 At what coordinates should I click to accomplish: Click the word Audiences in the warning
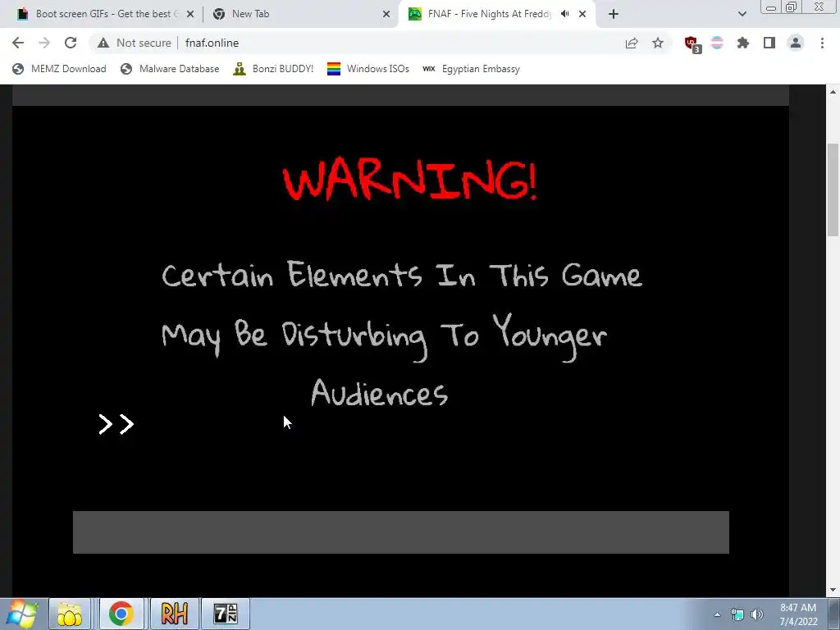379,392
